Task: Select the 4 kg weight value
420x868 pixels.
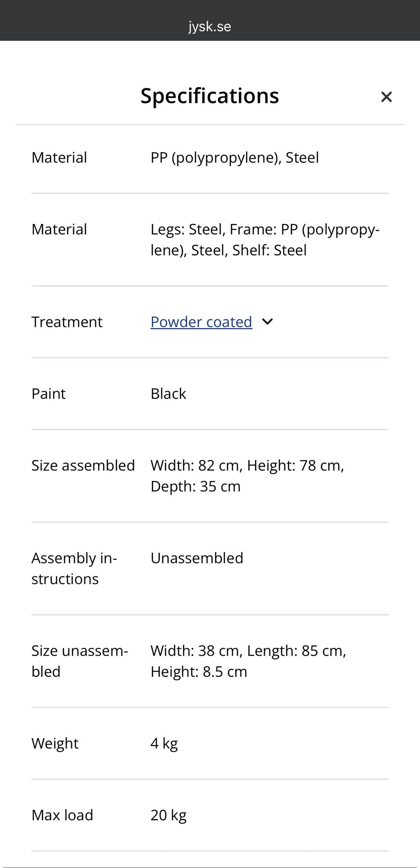Action: (164, 743)
